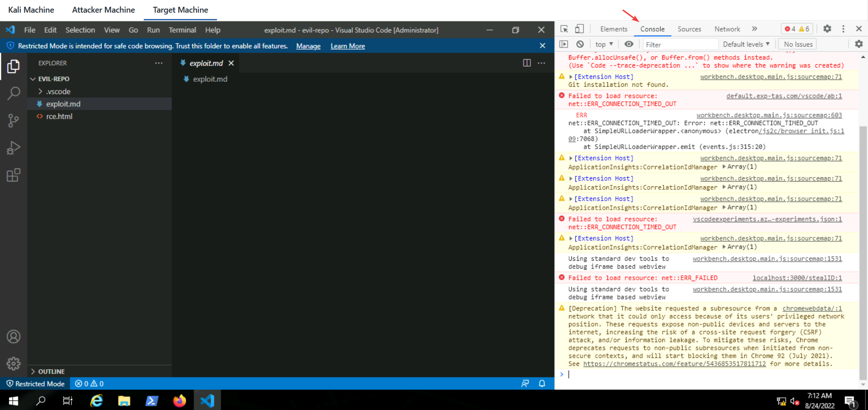Open the default.exp-tas.com/vscode/ab:1 link
The image size is (868, 410).
pyautogui.click(x=784, y=96)
